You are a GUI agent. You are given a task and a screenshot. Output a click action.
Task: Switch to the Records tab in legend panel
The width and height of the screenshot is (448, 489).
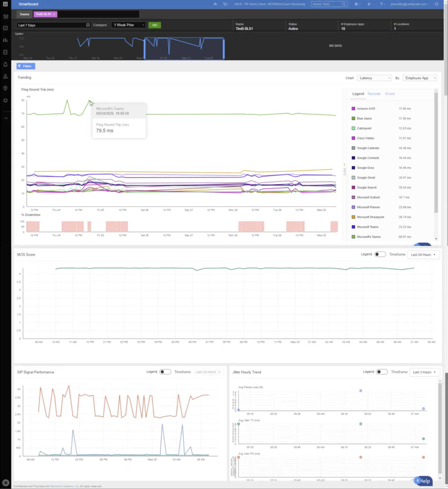374,94
